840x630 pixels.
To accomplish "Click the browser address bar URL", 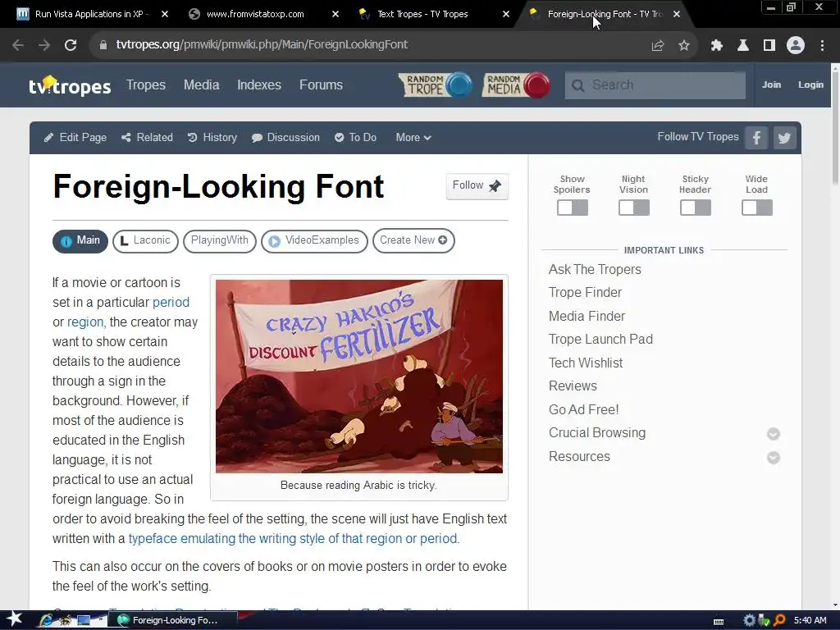I will (x=262, y=45).
